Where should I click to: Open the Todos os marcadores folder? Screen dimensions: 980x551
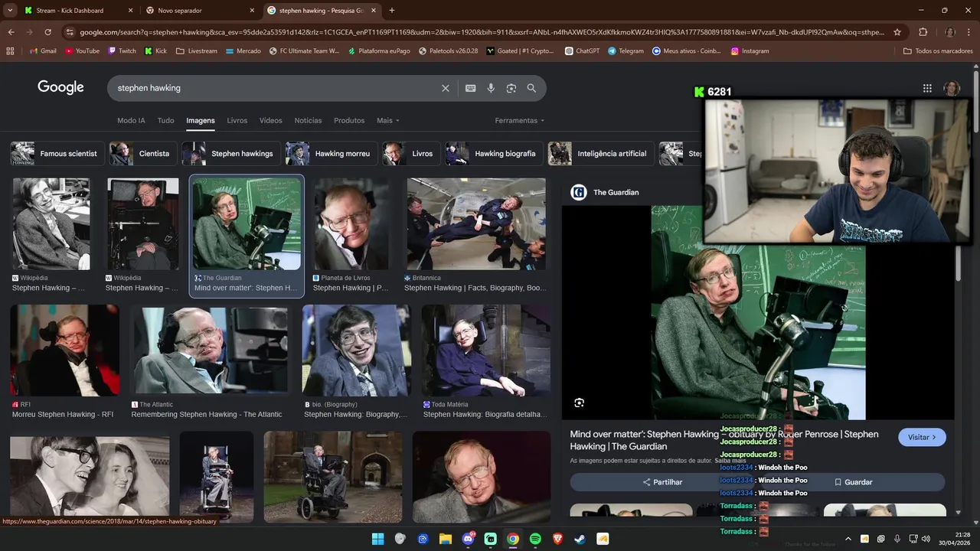938,51
